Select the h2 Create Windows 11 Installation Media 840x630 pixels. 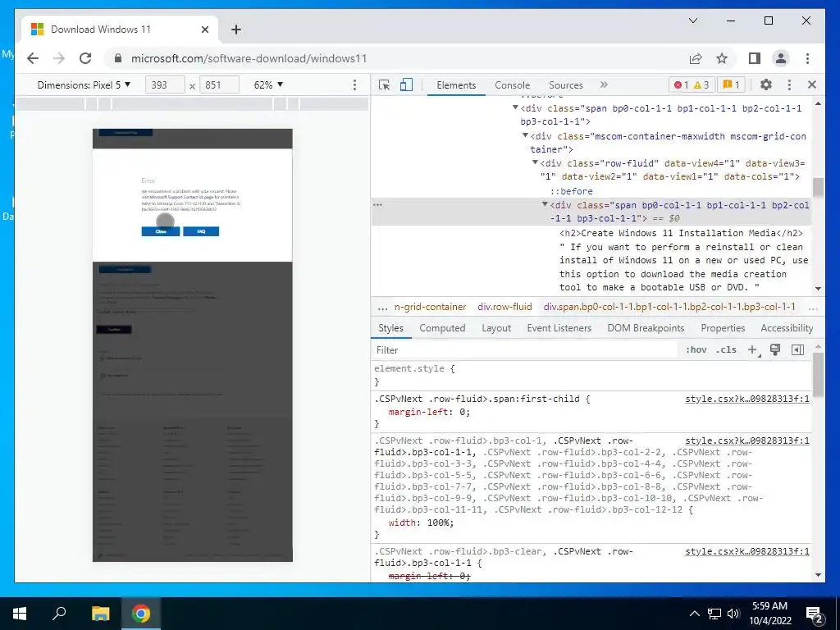click(x=681, y=233)
